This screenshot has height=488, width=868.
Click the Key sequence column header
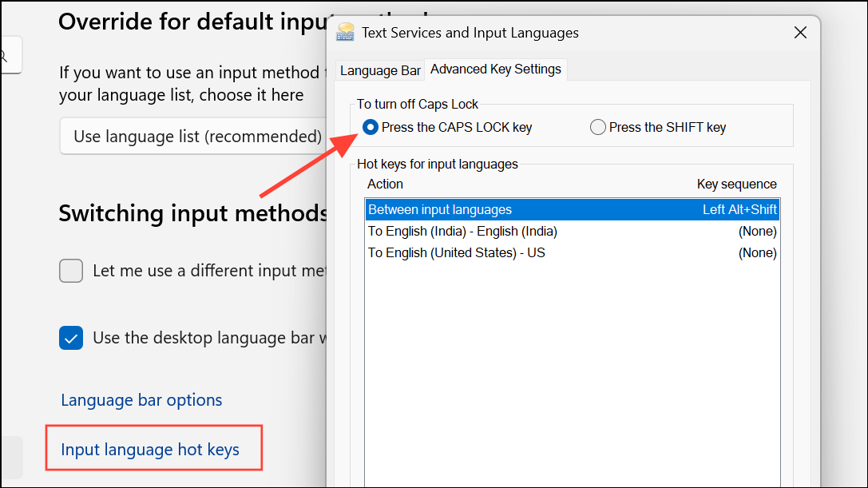point(736,184)
